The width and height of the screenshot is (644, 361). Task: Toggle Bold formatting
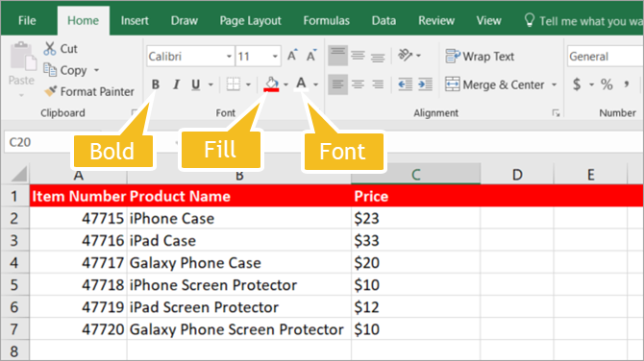point(156,84)
